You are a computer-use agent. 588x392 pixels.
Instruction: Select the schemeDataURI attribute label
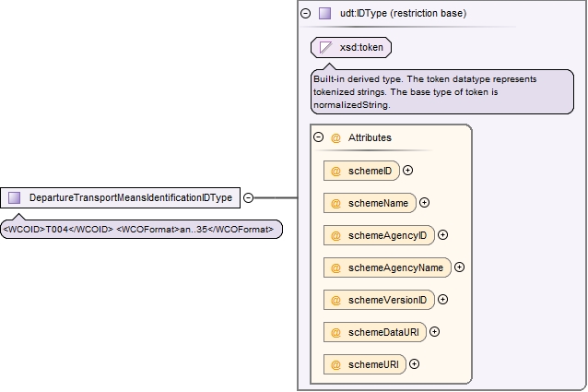383,332
